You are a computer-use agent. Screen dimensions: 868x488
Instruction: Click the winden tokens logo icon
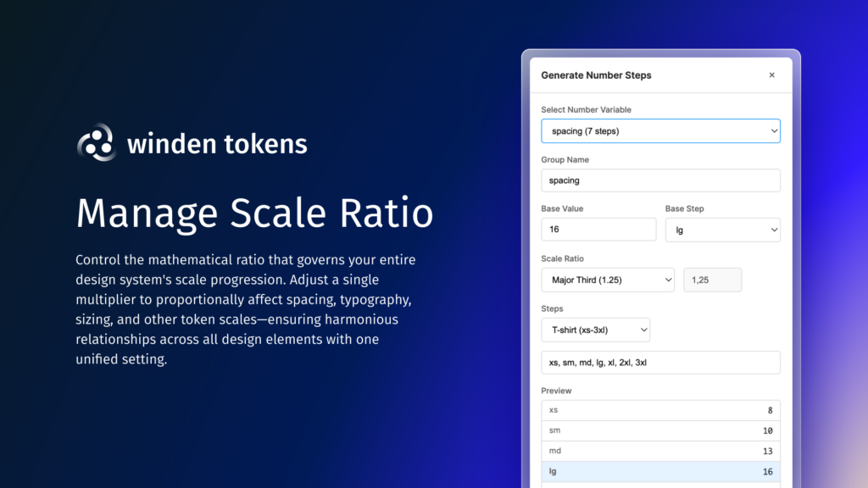tap(97, 142)
